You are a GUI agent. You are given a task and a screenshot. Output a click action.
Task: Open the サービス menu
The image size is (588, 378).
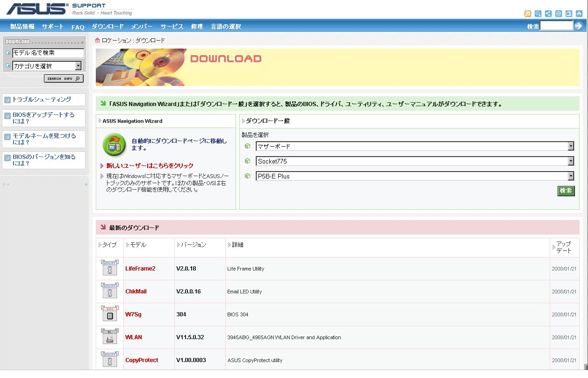[172, 27]
